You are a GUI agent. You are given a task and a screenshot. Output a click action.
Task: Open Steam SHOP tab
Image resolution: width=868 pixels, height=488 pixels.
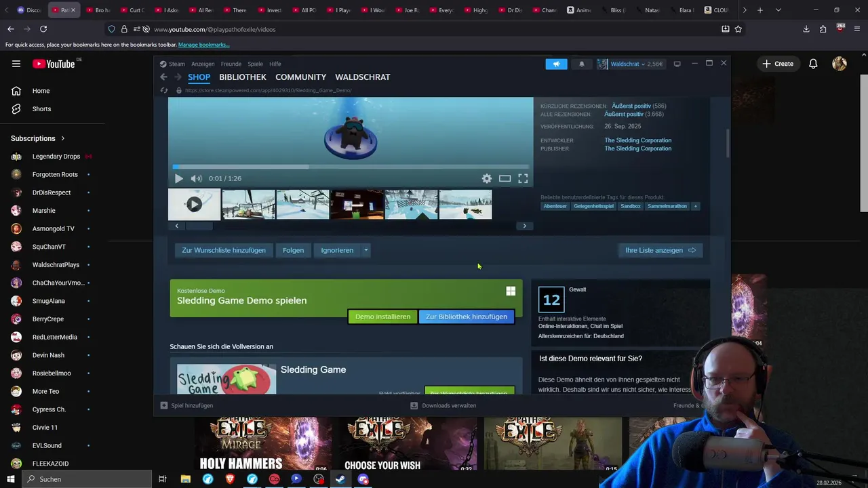(199, 77)
